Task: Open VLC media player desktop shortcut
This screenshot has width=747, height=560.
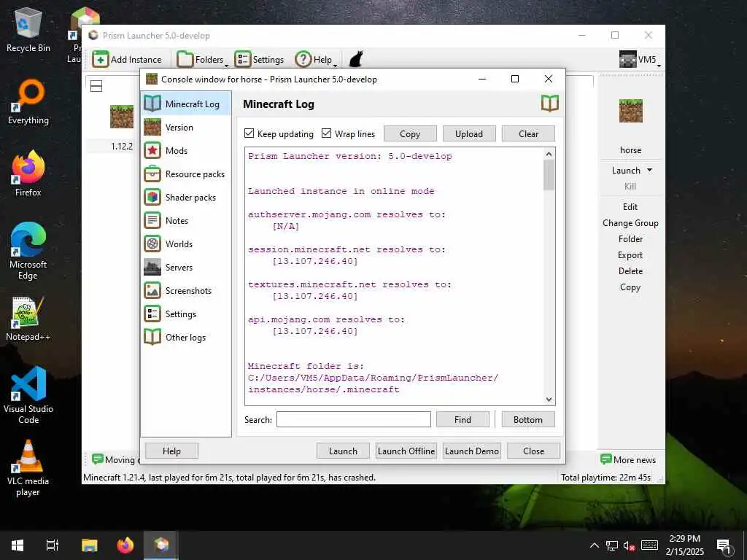Action: [x=28, y=468]
